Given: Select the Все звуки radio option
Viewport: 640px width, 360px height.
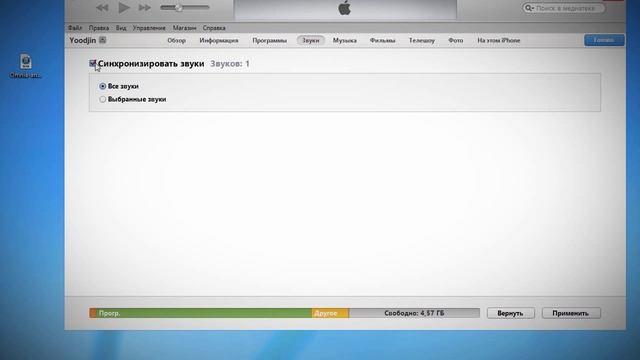Looking at the screenshot, I should (x=102, y=86).
